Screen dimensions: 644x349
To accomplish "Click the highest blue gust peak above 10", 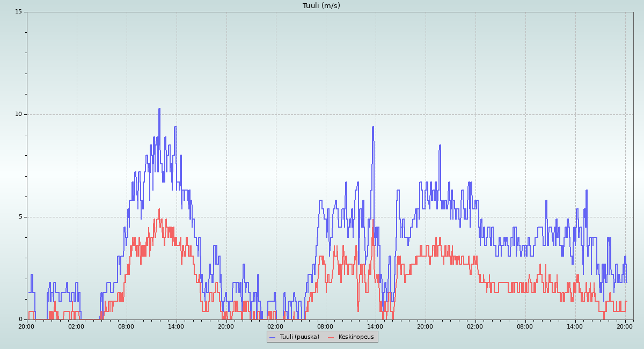I will [159, 109].
